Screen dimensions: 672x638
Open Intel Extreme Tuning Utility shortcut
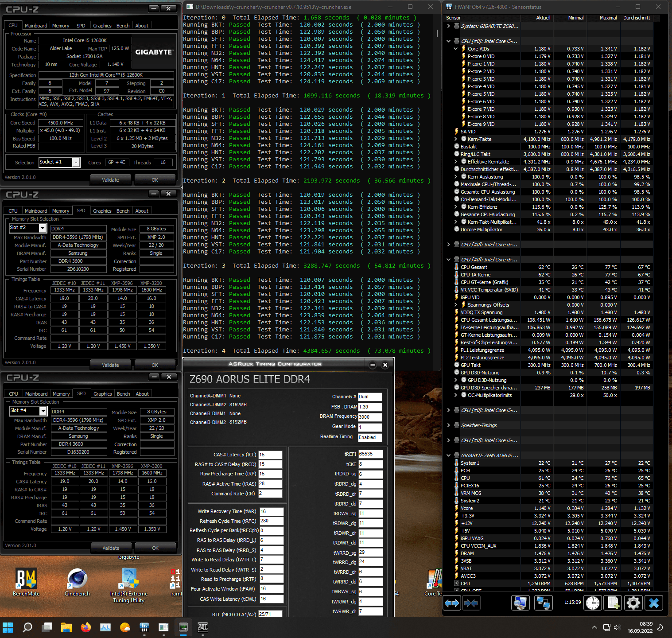pyautogui.click(x=129, y=585)
